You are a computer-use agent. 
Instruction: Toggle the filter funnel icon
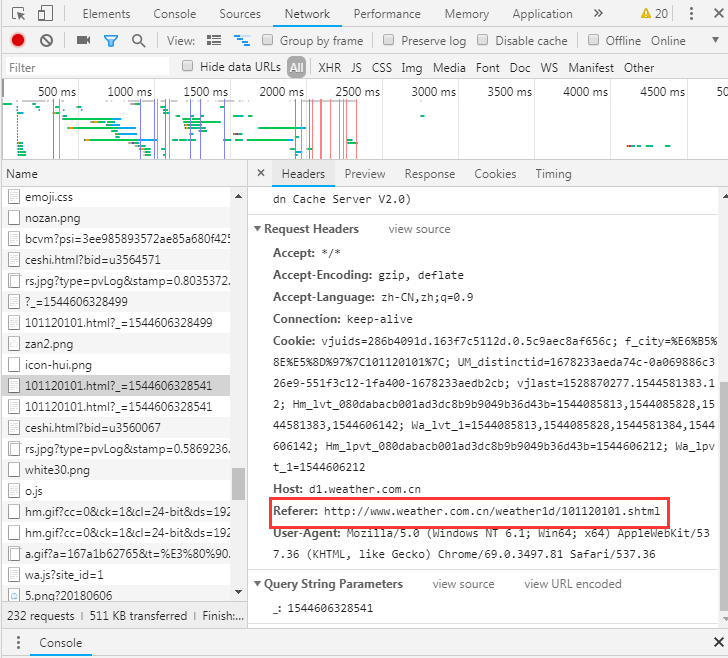(110, 41)
